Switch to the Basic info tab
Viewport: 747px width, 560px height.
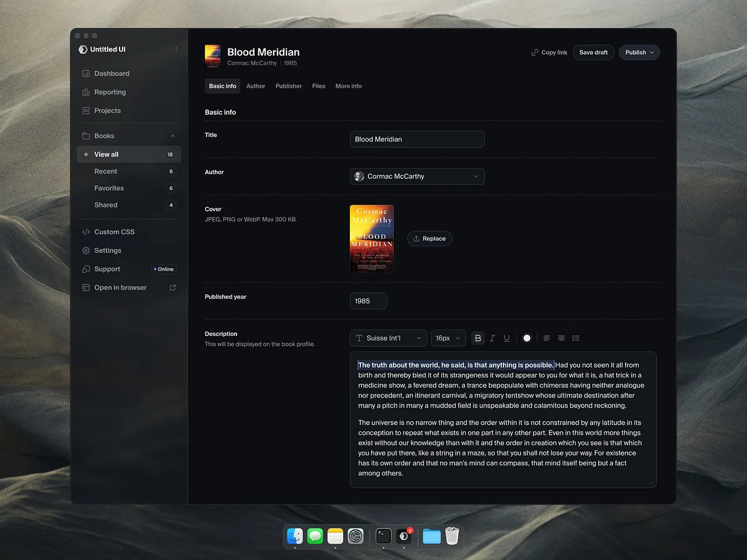pos(222,86)
